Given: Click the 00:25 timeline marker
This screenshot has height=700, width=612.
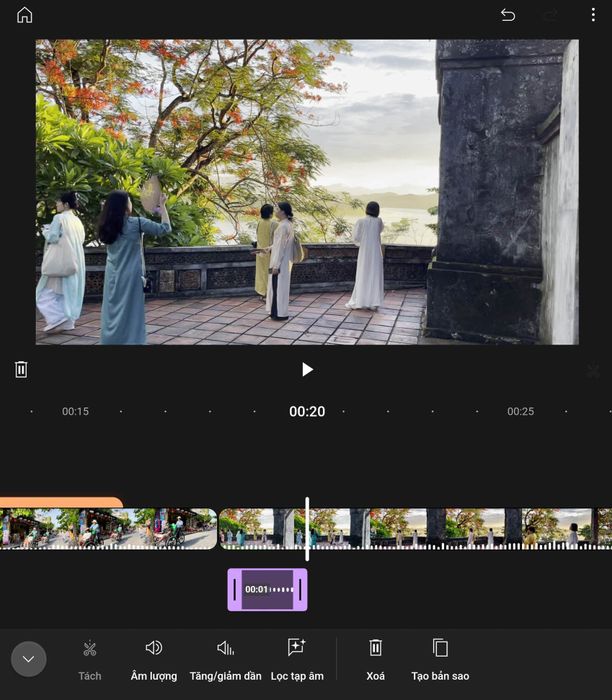Looking at the screenshot, I should pyautogui.click(x=520, y=411).
